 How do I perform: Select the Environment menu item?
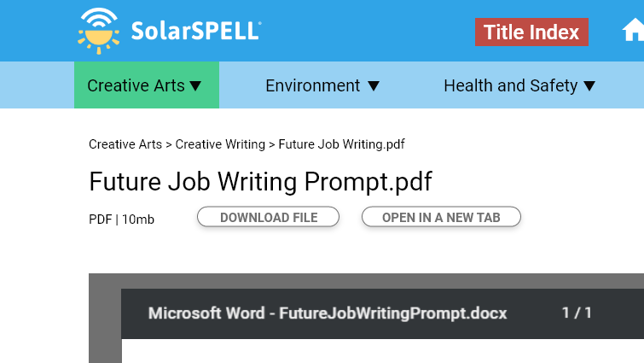click(x=322, y=85)
